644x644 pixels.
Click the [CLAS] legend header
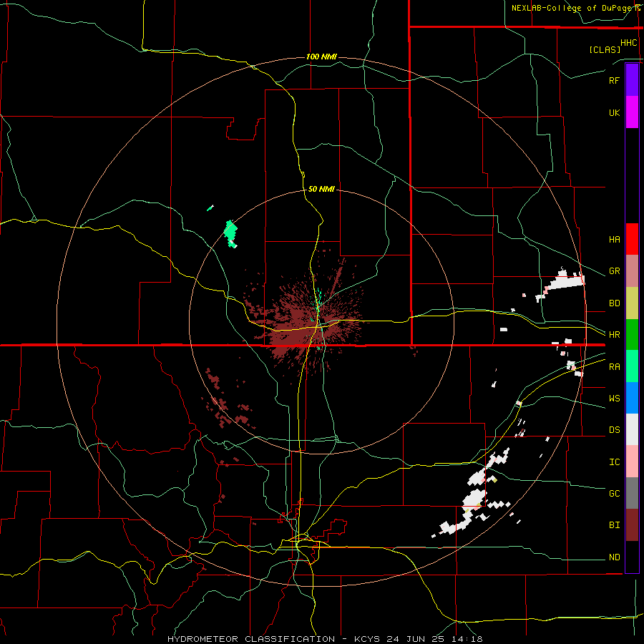[605, 49]
